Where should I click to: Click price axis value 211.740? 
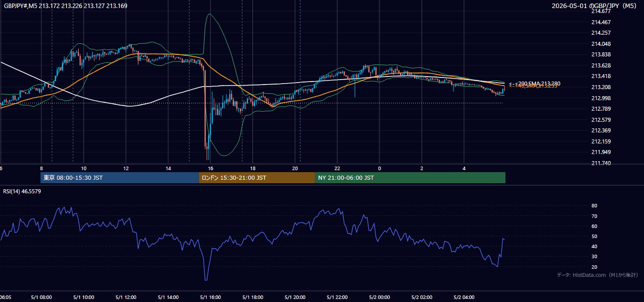[x=601, y=163]
